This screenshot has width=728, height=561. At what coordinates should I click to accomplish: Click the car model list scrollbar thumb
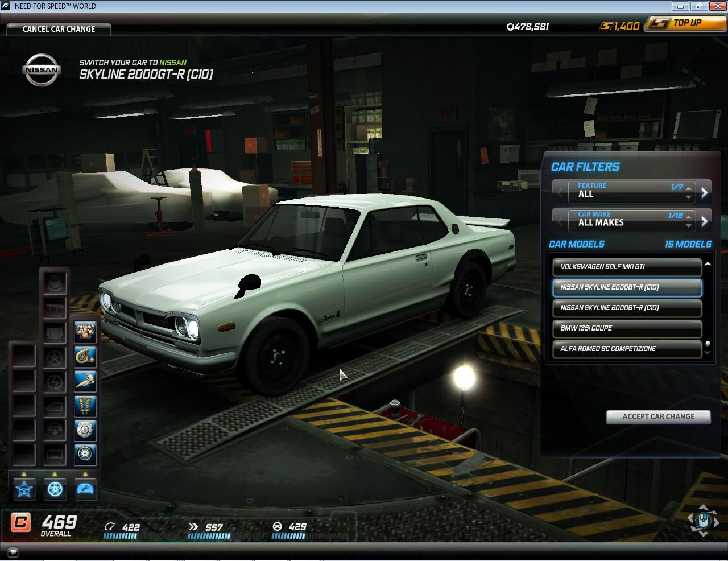click(708, 344)
